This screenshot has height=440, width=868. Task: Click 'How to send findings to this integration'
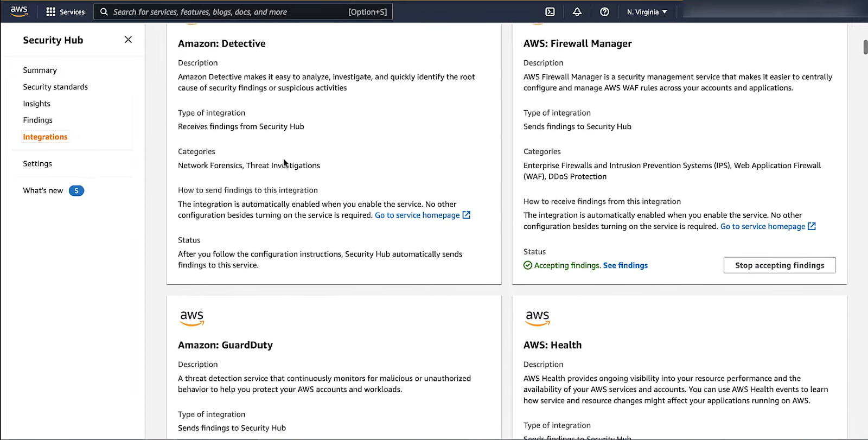(248, 190)
